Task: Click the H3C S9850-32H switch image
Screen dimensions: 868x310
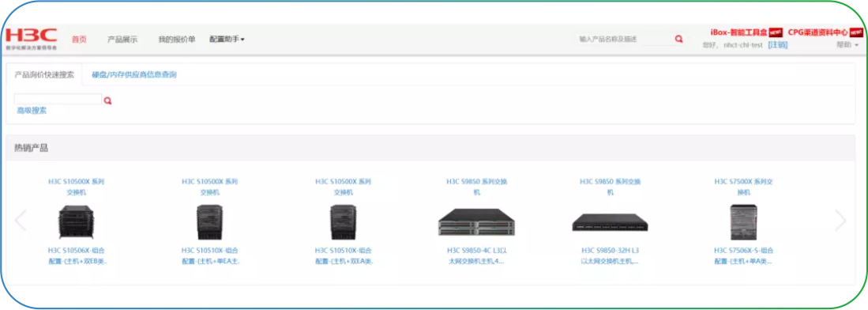Action: [610, 222]
